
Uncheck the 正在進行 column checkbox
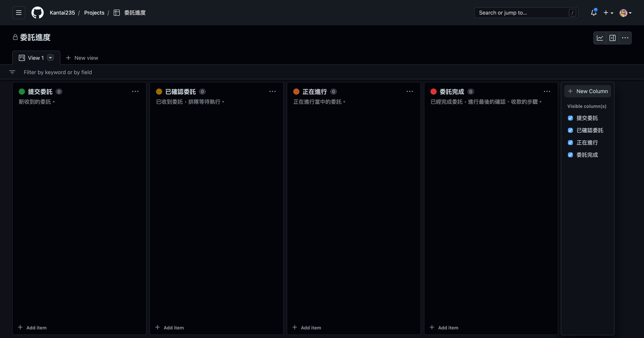(x=570, y=142)
